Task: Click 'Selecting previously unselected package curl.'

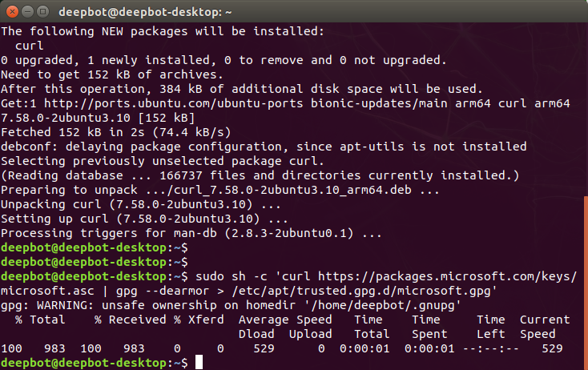Action: click(x=163, y=161)
